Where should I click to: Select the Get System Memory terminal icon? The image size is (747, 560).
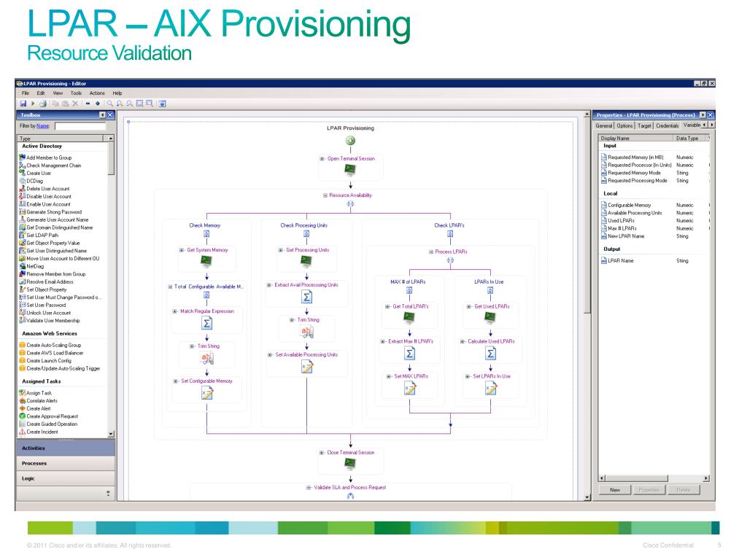click(x=206, y=261)
